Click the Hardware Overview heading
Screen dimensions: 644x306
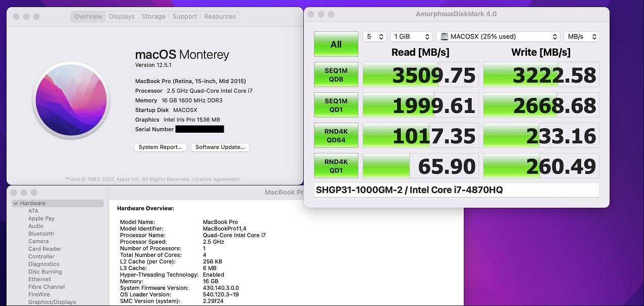pos(145,208)
